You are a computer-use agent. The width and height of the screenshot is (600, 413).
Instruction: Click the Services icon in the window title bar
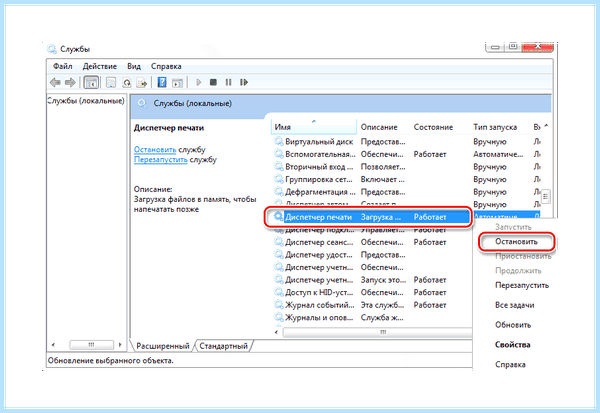tap(52, 49)
